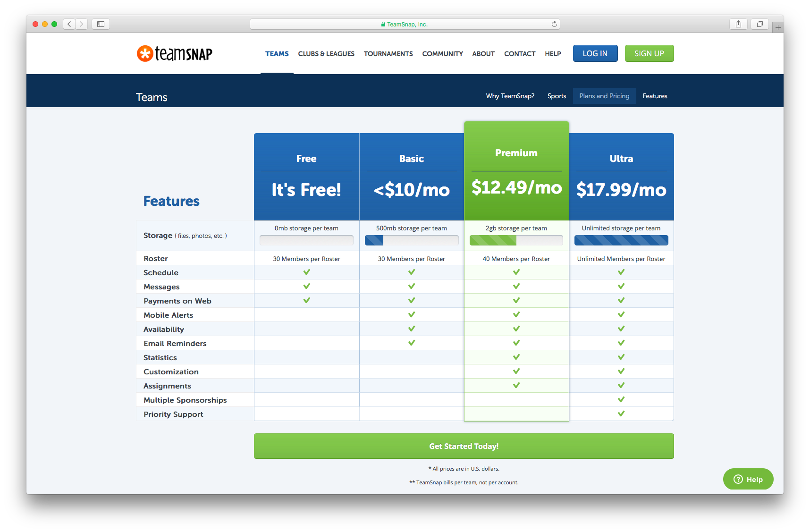
Task: Select the Premium plan column header
Action: pos(516,153)
